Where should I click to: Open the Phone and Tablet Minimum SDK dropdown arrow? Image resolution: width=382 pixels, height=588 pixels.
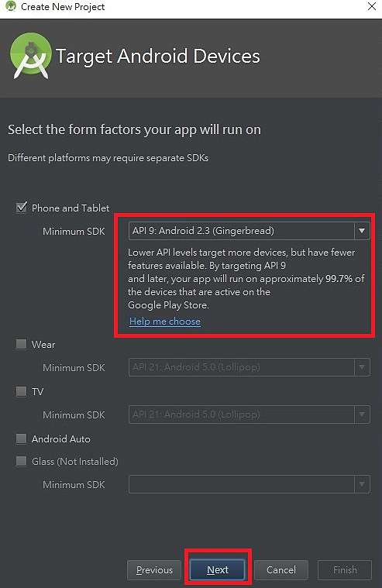click(x=362, y=231)
